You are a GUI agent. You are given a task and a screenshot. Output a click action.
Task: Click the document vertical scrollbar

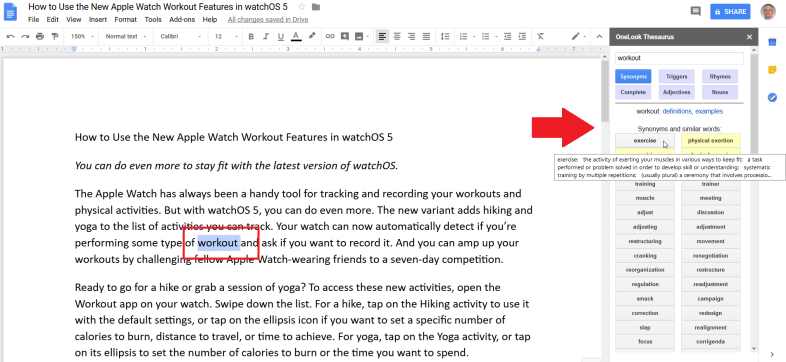[x=605, y=91]
